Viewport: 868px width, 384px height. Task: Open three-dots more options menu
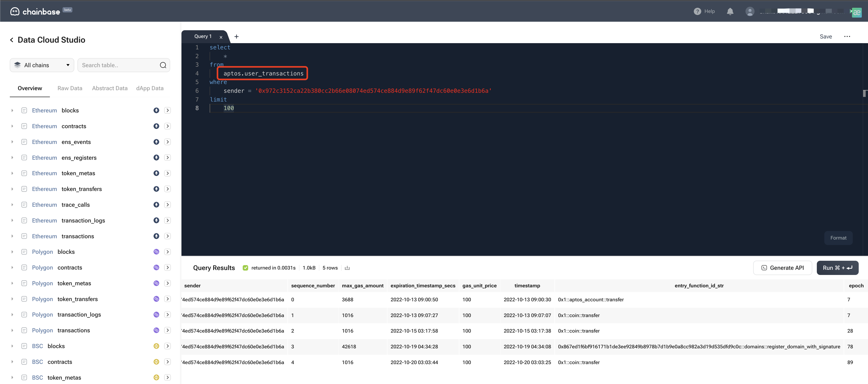click(x=847, y=36)
